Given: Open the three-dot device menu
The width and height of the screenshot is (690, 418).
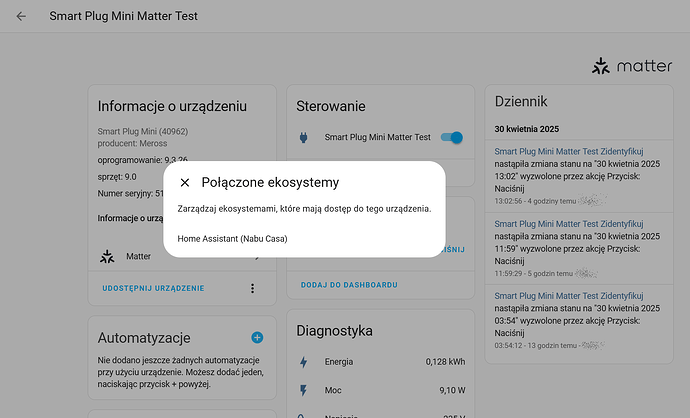Looking at the screenshot, I should (252, 288).
